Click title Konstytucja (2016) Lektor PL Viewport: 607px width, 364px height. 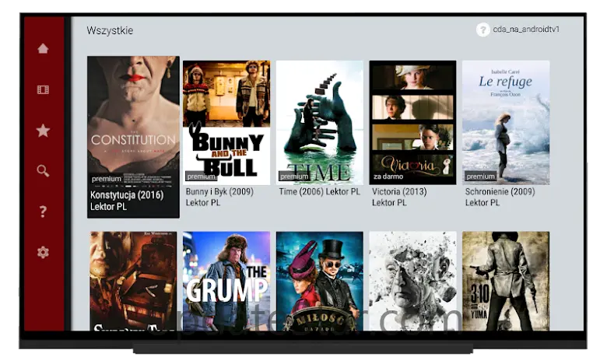(127, 201)
